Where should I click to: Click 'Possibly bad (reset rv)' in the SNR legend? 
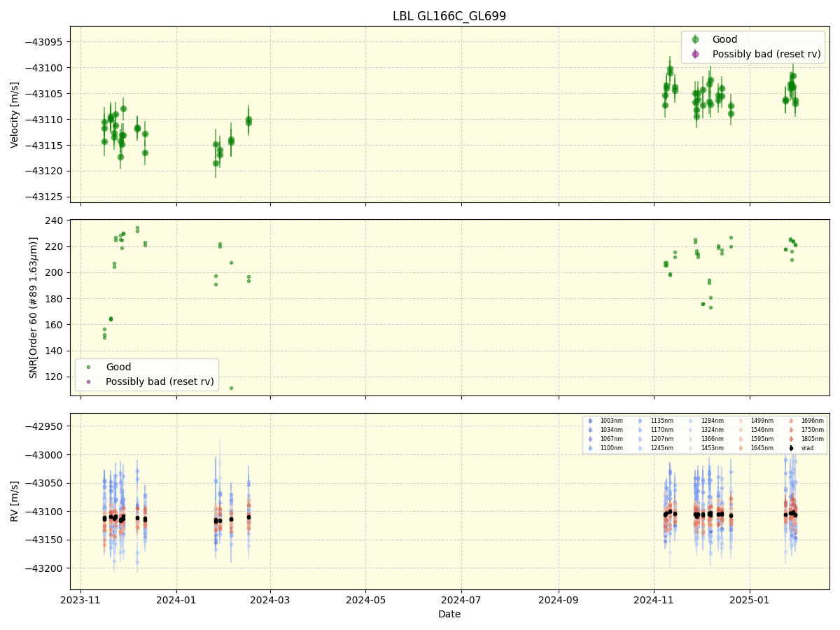click(x=160, y=381)
